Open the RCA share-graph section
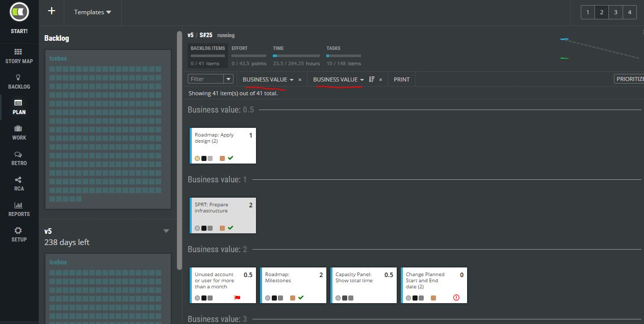Image resolution: width=644 pixels, height=324 pixels. 19,183
